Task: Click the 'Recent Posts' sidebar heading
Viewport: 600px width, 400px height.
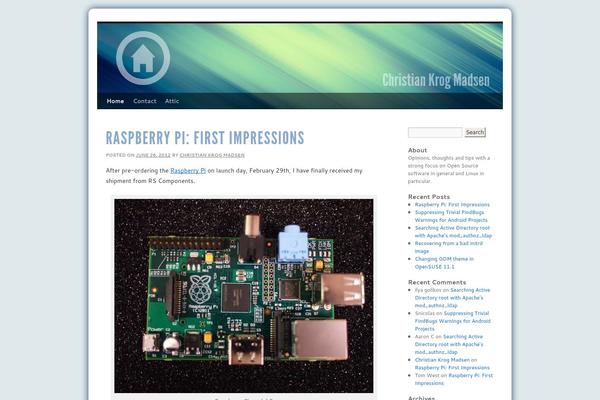Action: click(429, 197)
